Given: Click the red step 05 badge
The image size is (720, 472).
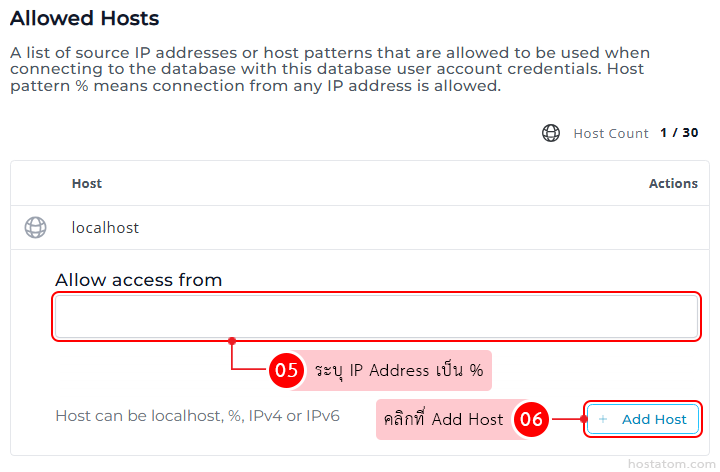Looking at the screenshot, I should point(286,370).
